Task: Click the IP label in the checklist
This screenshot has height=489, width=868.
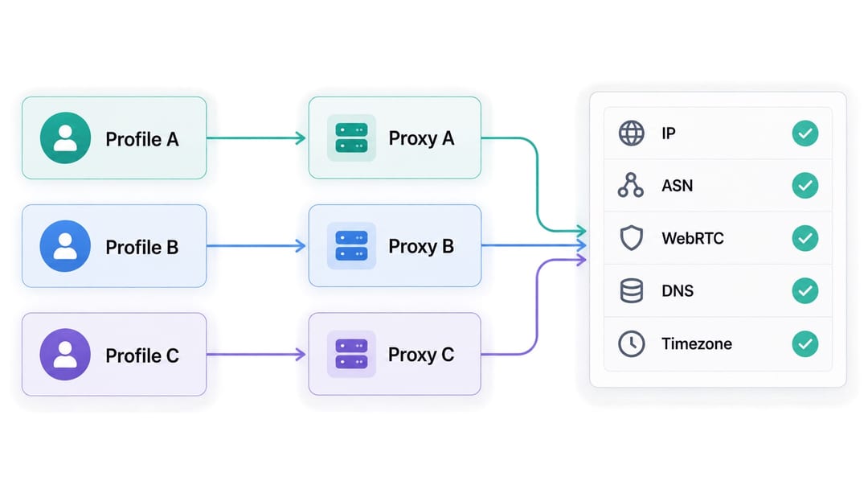Action: click(x=669, y=134)
